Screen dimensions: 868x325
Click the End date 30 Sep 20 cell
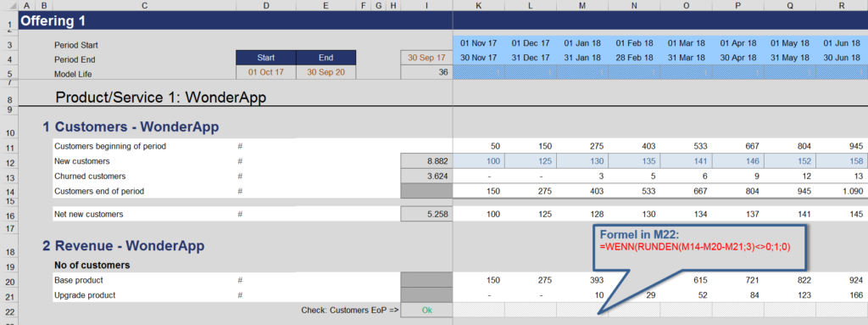[325, 73]
